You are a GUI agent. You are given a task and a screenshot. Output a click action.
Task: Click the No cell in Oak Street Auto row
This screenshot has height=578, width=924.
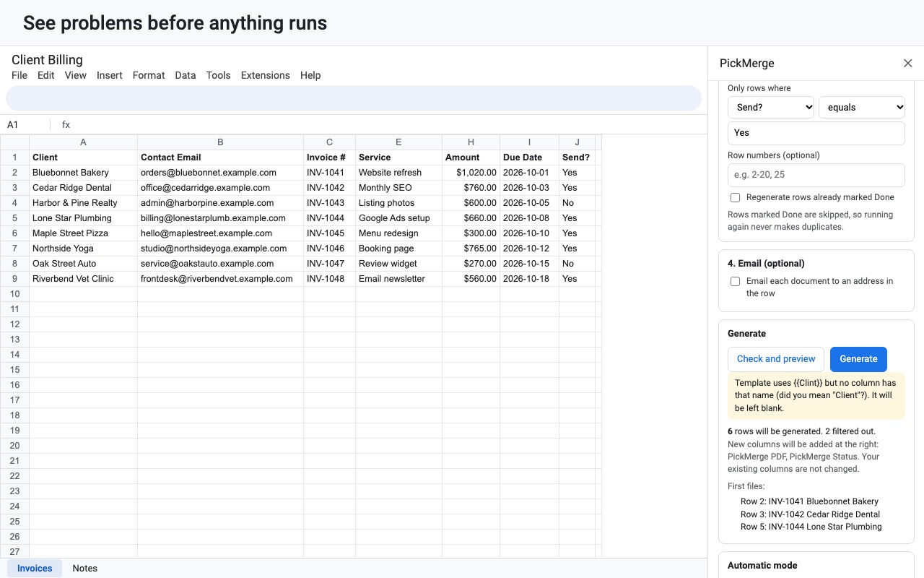[x=577, y=264]
